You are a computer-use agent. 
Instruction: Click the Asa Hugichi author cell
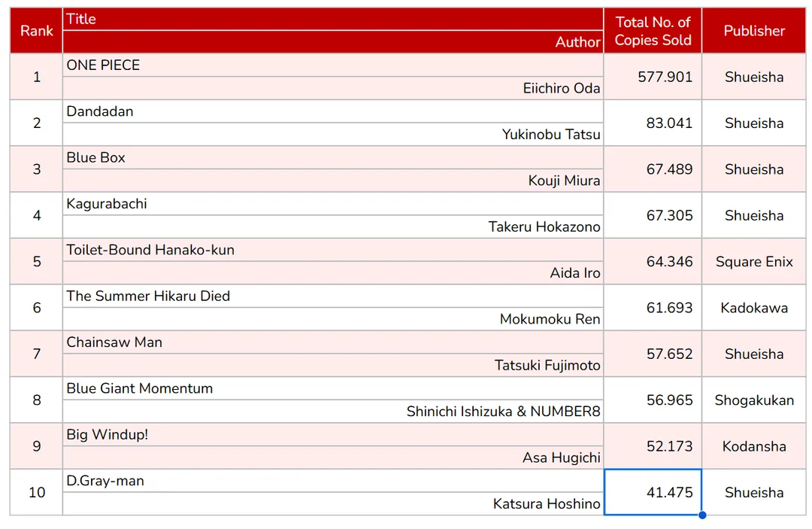pyautogui.click(x=333, y=457)
